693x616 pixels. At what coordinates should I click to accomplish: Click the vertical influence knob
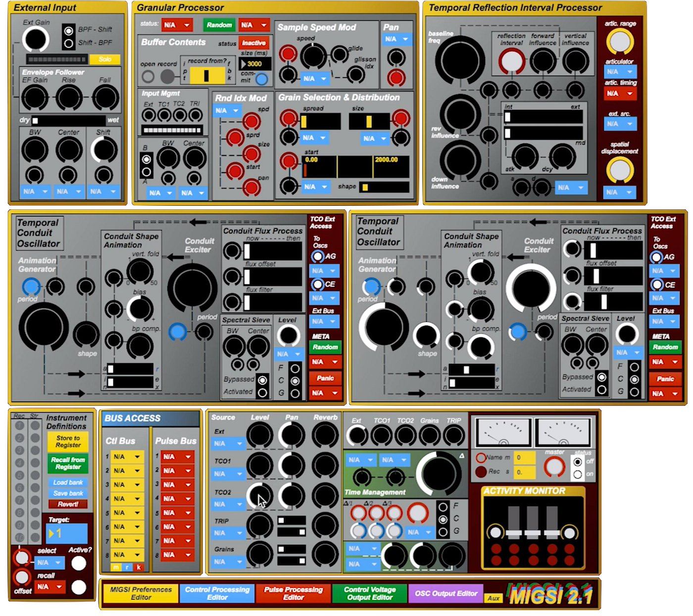575,62
